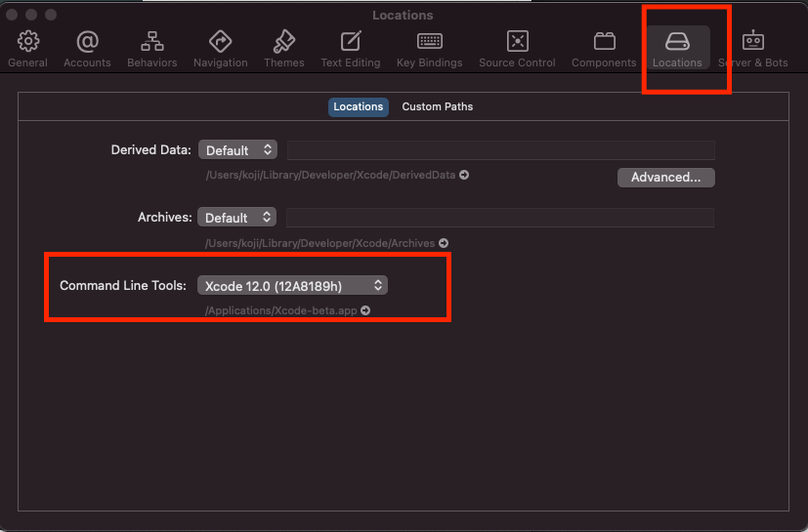Open the Archives location dropdown
808x532 pixels.
[x=237, y=218]
